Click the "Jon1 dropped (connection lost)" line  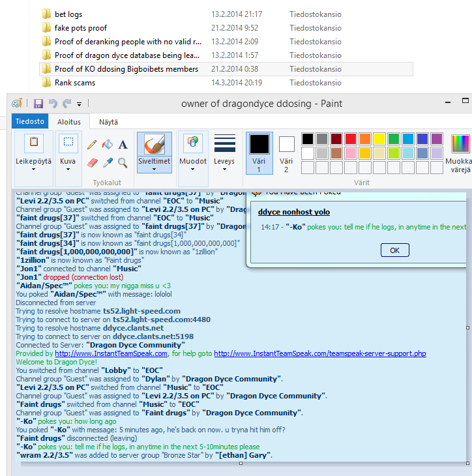(70, 277)
